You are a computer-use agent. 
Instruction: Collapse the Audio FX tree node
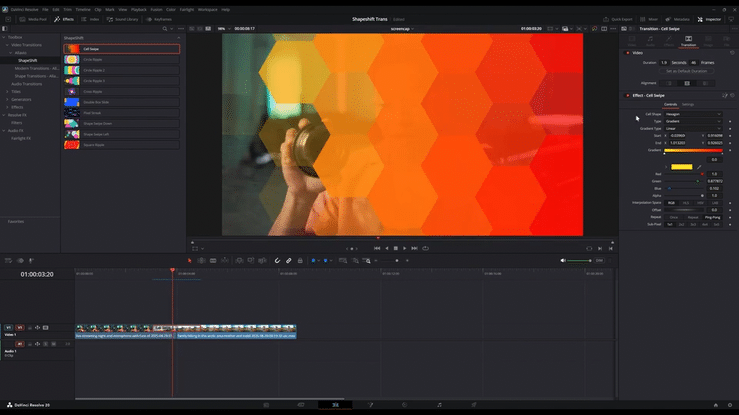(x=4, y=130)
